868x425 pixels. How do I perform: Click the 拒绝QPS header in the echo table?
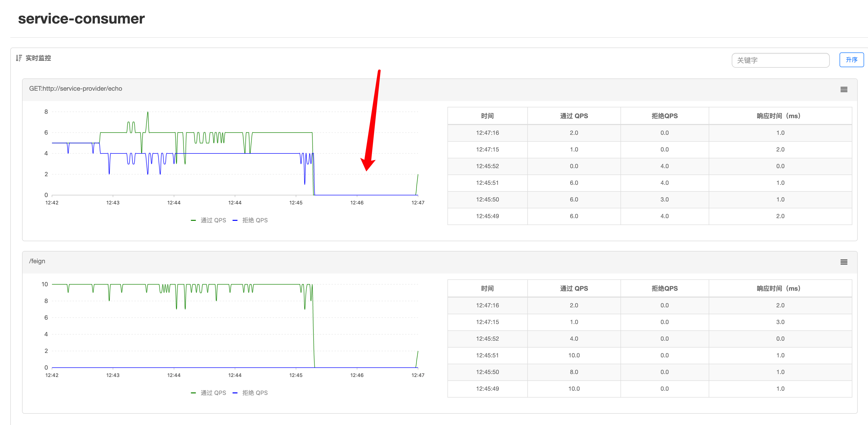click(x=665, y=116)
